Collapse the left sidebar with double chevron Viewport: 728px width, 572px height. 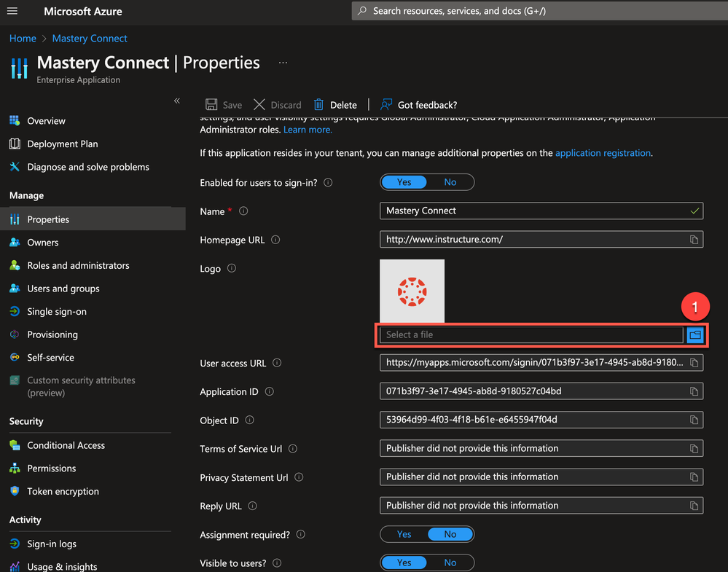tap(176, 101)
